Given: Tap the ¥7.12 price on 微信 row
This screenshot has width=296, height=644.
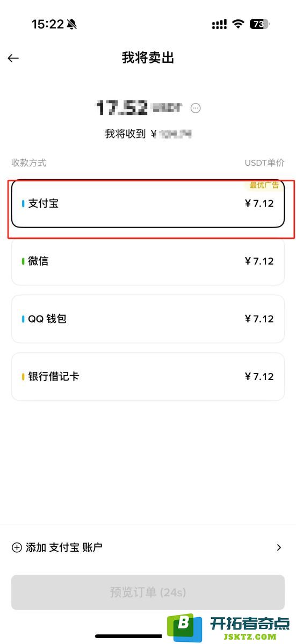Looking at the screenshot, I should click(259, 261).
